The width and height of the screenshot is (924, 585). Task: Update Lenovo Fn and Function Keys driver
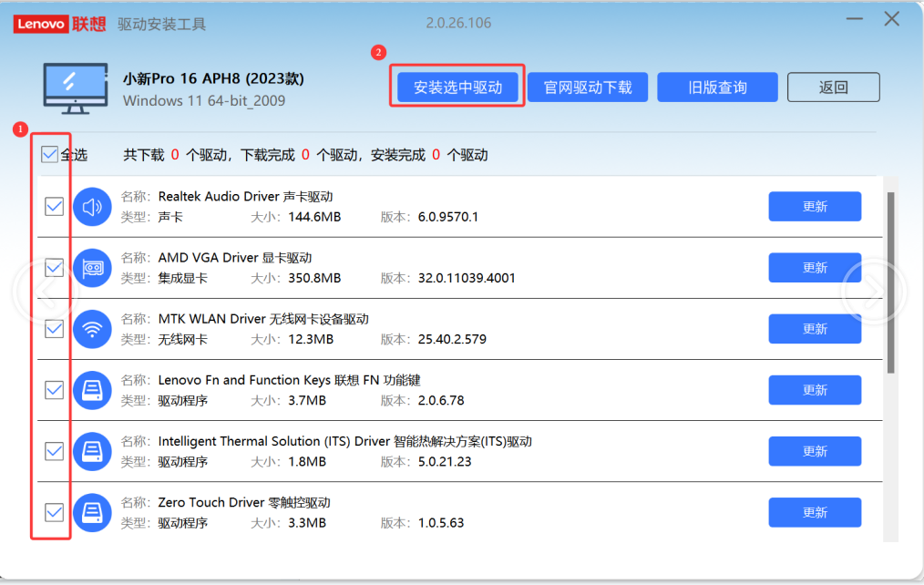pos(815,391)
